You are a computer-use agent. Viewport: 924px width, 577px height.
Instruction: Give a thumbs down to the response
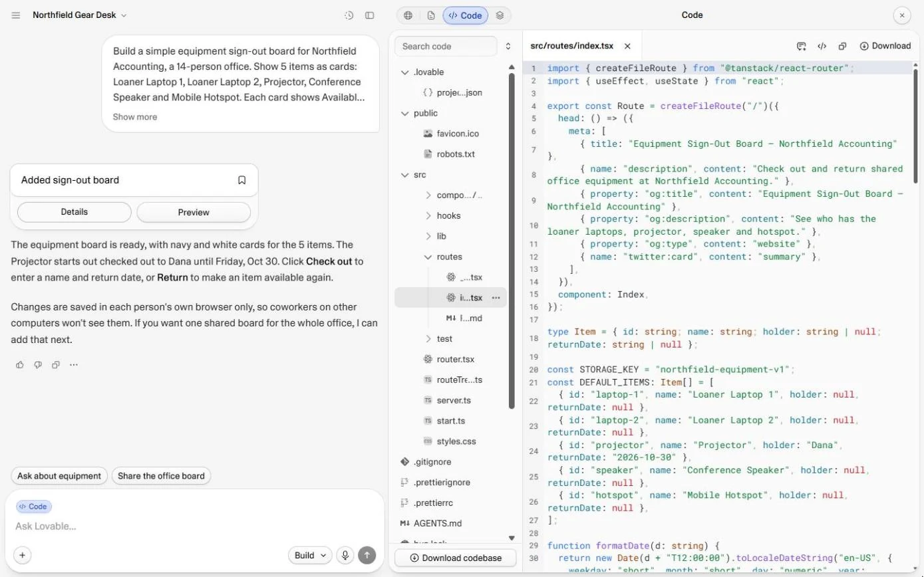[x=38, y=365]
